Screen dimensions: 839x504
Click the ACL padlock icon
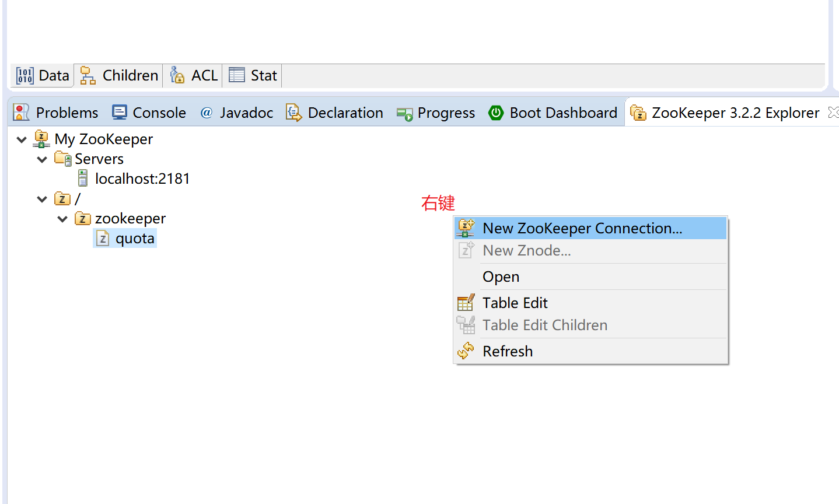(176, 75)
